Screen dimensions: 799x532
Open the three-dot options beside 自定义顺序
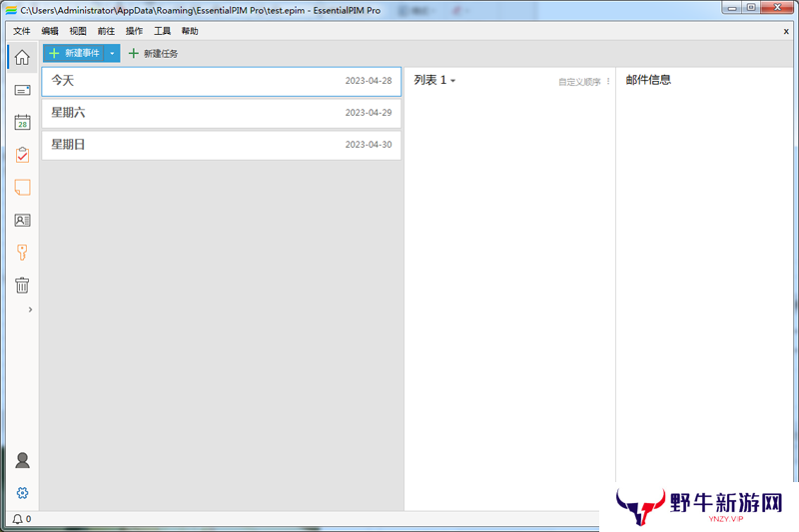tap(608, 81)
